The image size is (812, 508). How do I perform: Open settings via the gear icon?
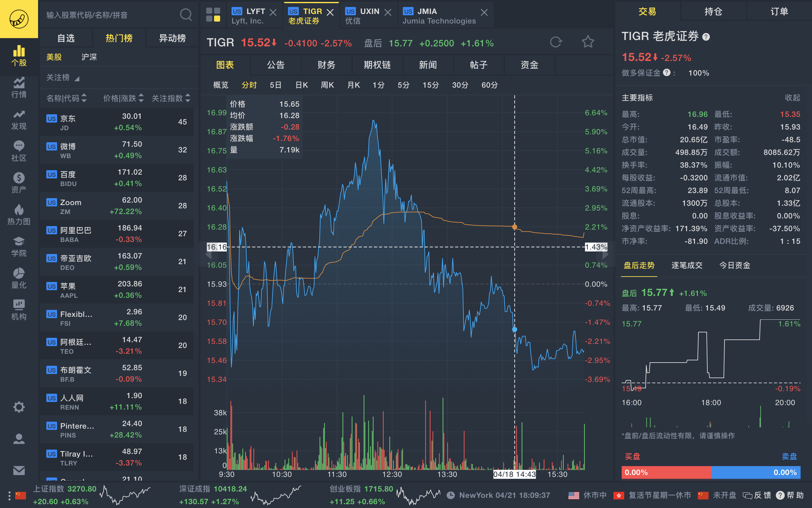(x=19, y=407)
